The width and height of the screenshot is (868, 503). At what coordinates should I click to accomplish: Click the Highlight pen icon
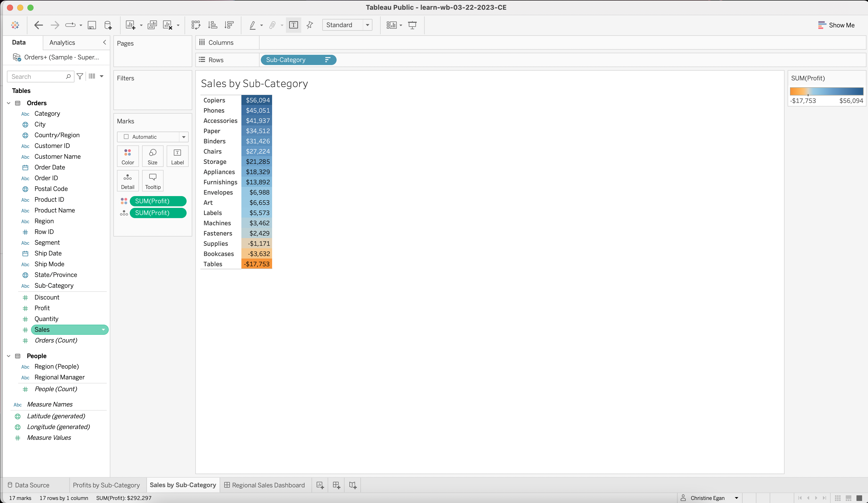pyautogui.click(x=252, y=25)
